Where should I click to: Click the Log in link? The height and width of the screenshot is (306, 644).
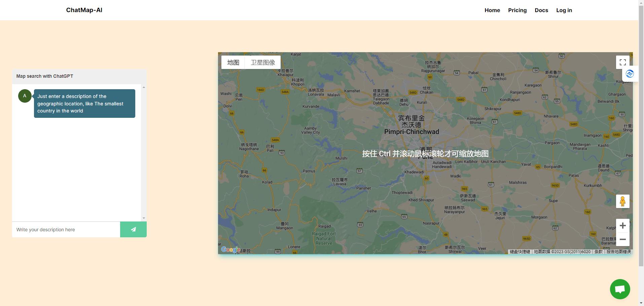click(564, 10)
